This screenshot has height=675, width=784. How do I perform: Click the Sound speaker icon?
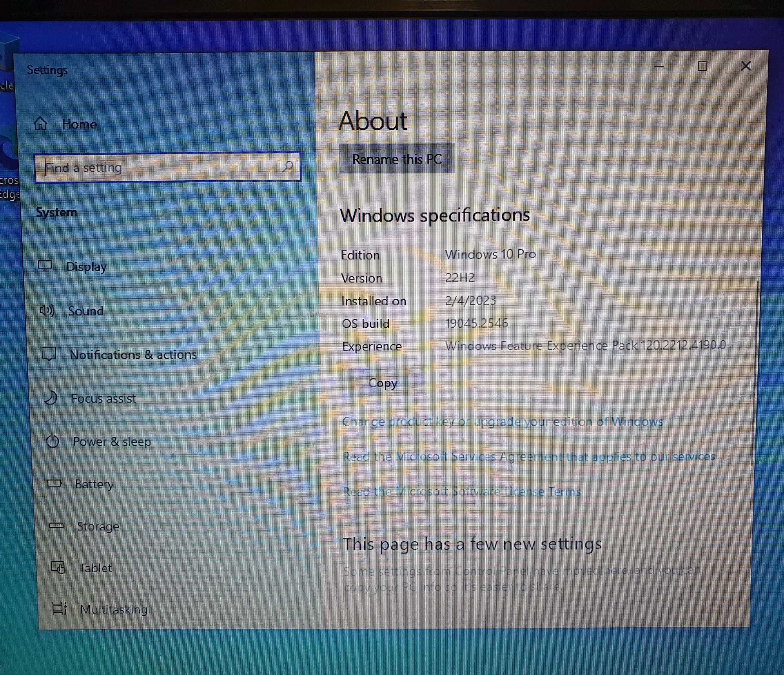(x=47, y=310)
